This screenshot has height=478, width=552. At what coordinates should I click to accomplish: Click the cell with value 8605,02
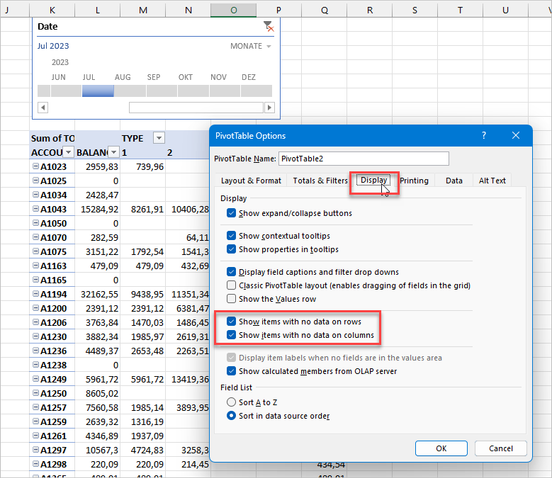pos(98,393)
